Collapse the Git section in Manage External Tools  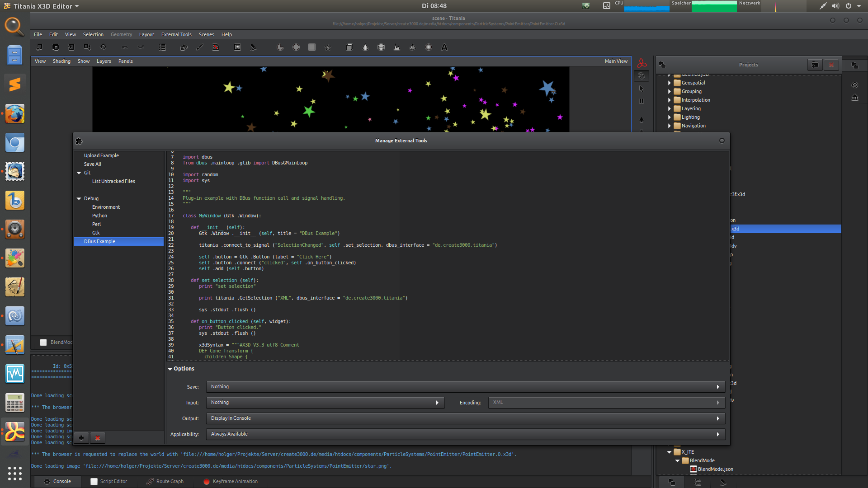pos(79,173)
